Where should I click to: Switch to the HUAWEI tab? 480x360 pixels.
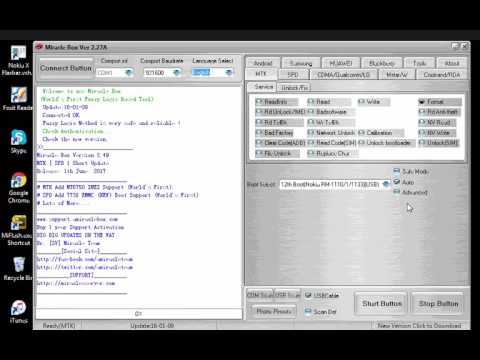click(341, 63)
